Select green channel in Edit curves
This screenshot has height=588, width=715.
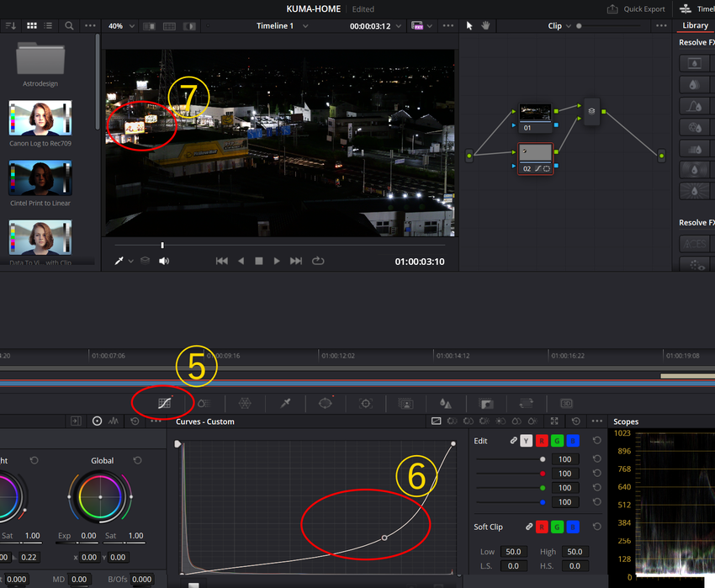pos(557,441)
